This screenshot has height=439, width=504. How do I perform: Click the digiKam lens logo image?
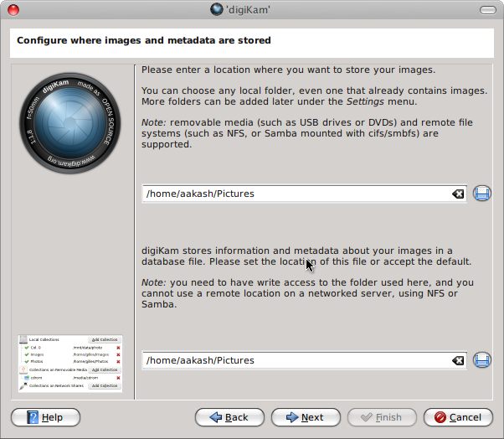point(70,123)
